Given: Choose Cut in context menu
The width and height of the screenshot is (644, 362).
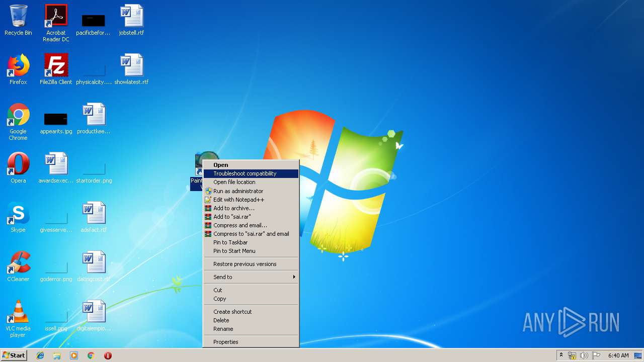Looking at the screenshot, I should pyautogui.click(x=251, y=290).
